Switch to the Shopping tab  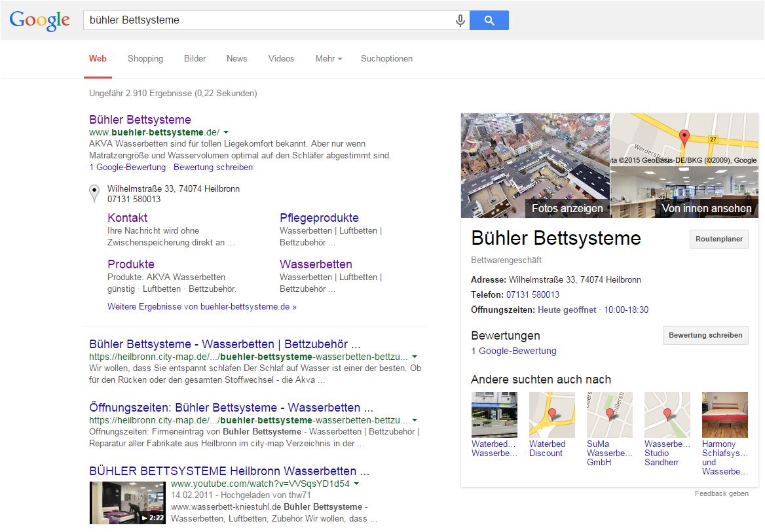(x=145, y=59)
